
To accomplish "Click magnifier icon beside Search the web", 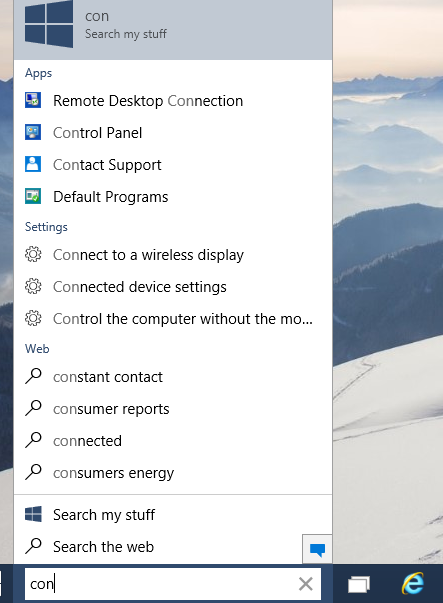I will pyautogui.click(x=33, y=546).
